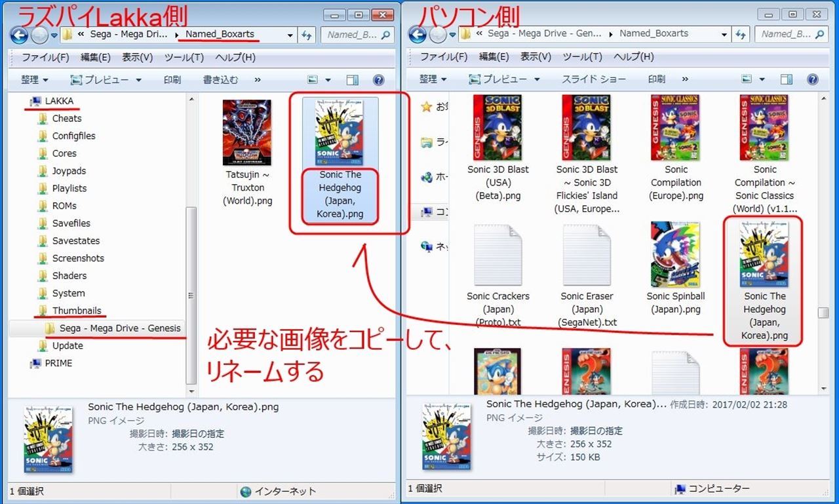Change view icon in right window toolbar
The image size is (839, 504).
tap(747, 79)
